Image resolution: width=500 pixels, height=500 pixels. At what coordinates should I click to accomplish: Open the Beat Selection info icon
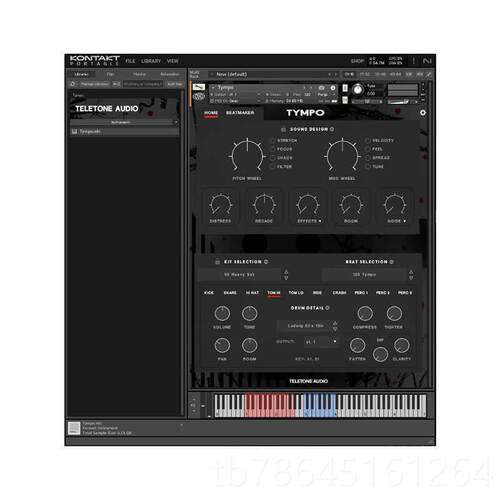click(392, 262)
